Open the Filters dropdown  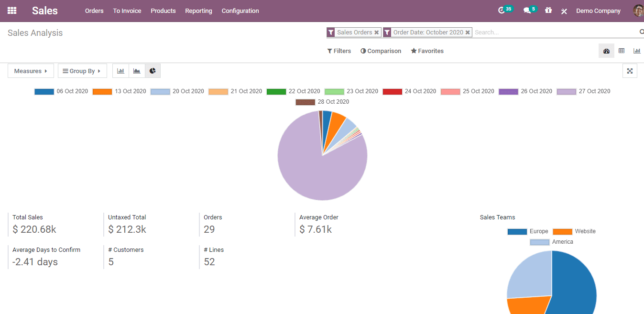[x=339, y=51]
